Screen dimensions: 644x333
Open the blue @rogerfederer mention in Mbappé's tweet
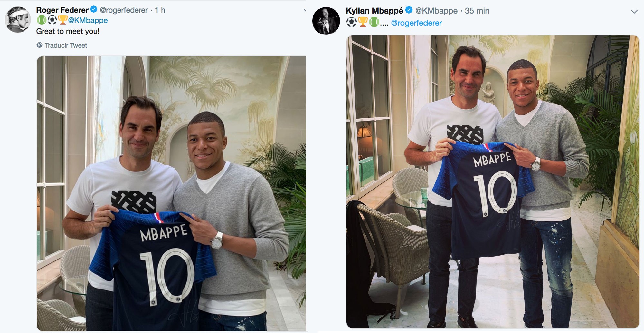click(x=416, y=23)
